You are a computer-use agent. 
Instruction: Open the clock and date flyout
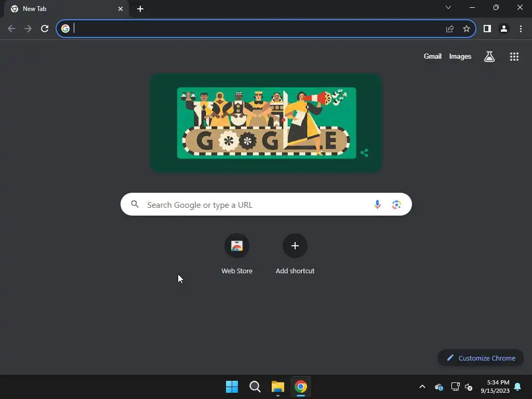pyautogui.click(x=495, y=387)
